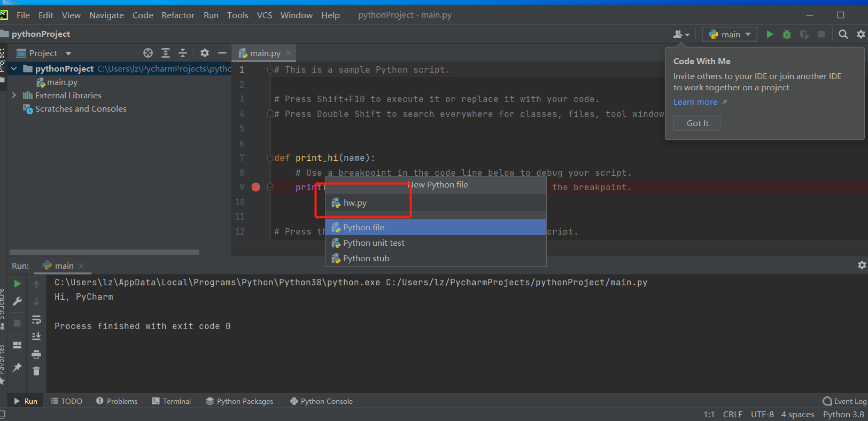Open the Learn more link

coord(695,102)
